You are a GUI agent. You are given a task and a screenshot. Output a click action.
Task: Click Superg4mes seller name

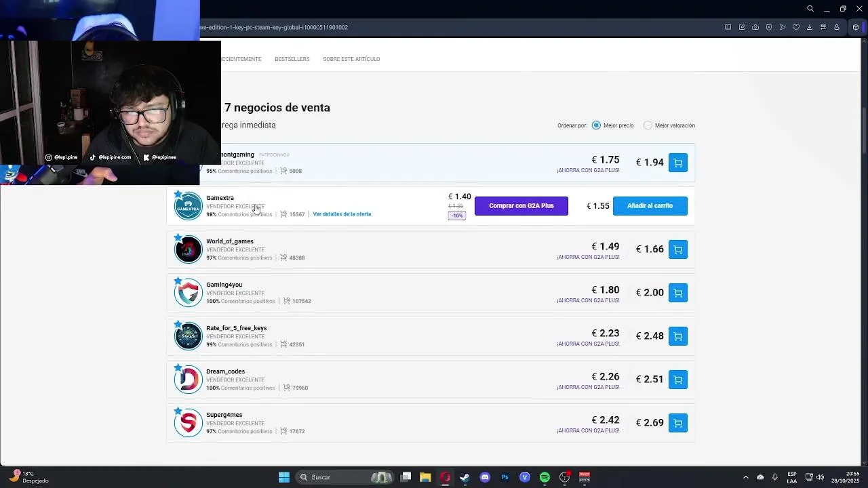click(224, 415)
